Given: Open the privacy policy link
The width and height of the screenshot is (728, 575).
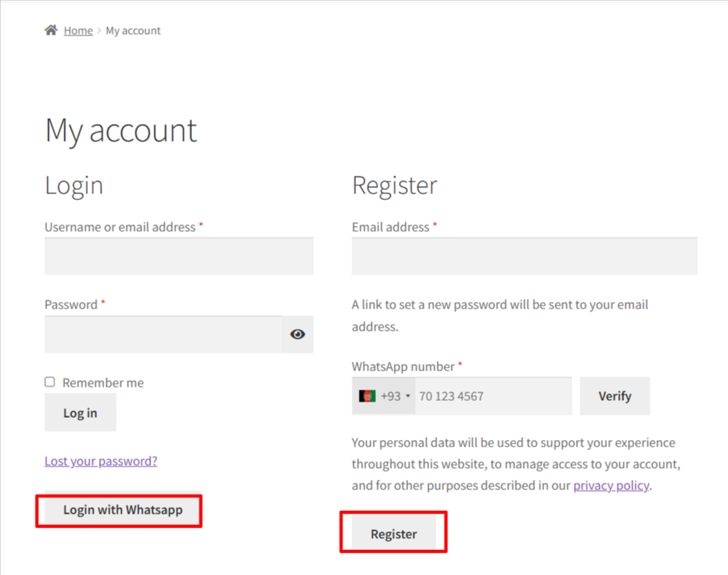Looking at the screenshot, I should pyautogui.click(x=611, y=485).
